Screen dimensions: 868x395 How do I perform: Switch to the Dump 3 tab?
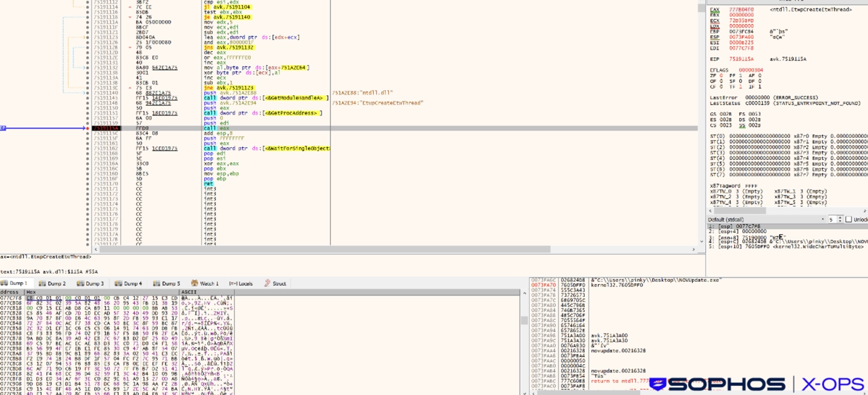click(90, 283)
